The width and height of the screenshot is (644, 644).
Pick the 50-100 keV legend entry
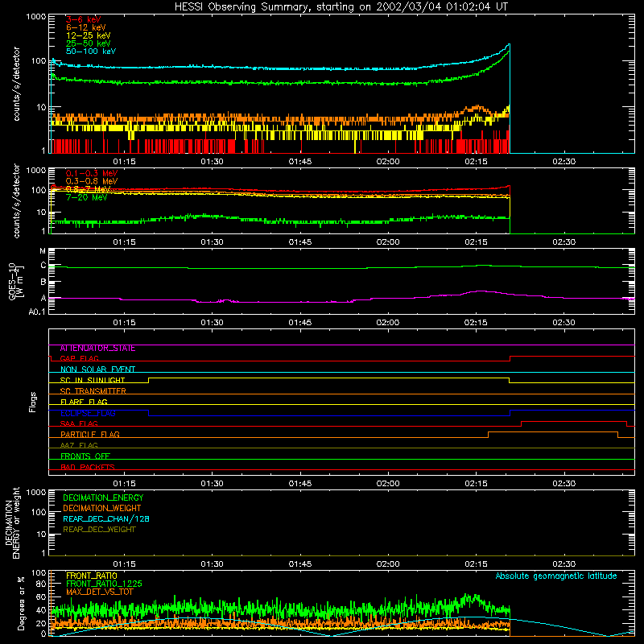tap(91, 52)
